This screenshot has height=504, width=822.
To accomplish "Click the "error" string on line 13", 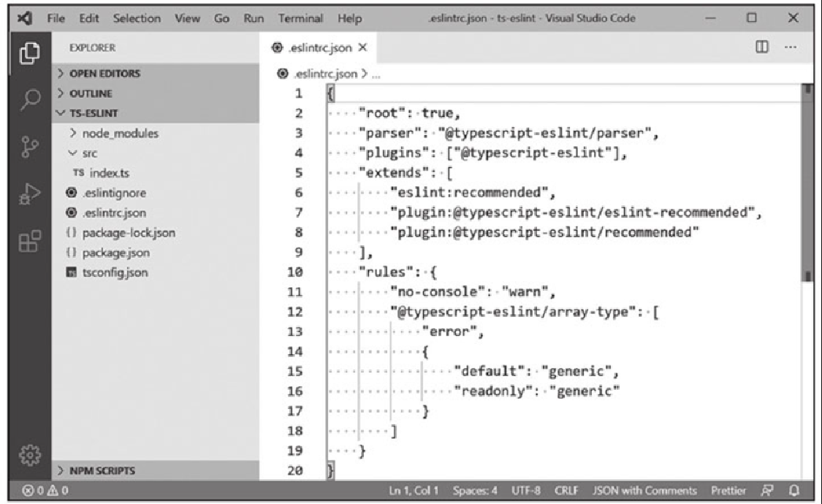I will click(450, 331).
